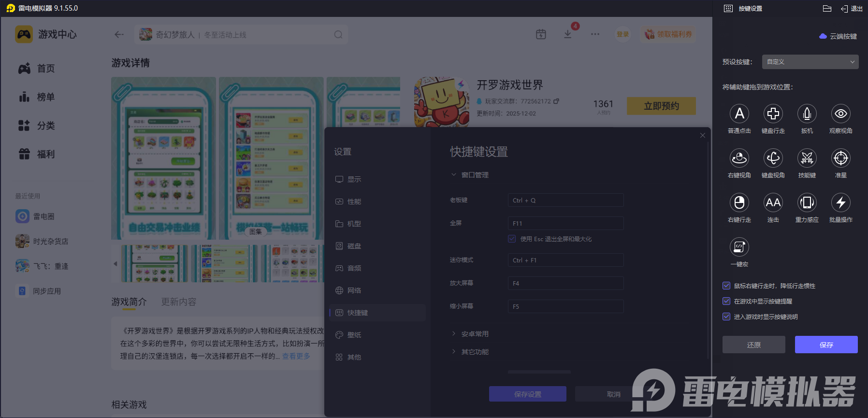Switch to the 游戏简介 tab
868x418 pixels.
coord(129,302)
